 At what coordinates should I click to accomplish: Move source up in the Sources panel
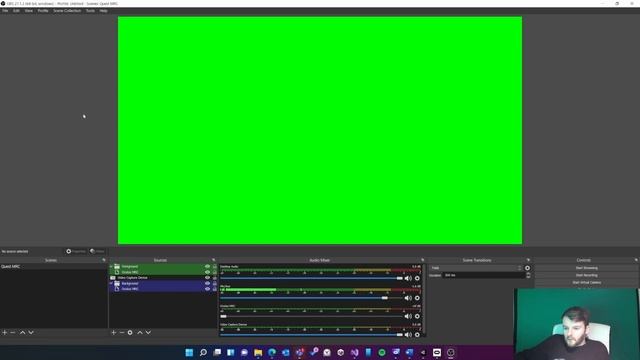[140, 333]
